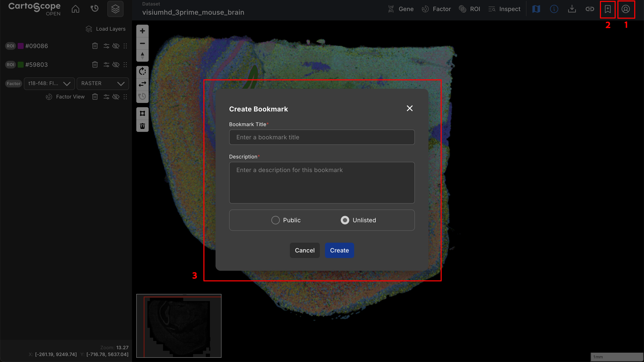Open the RASTER render mode dropdown

pos(103,83)
